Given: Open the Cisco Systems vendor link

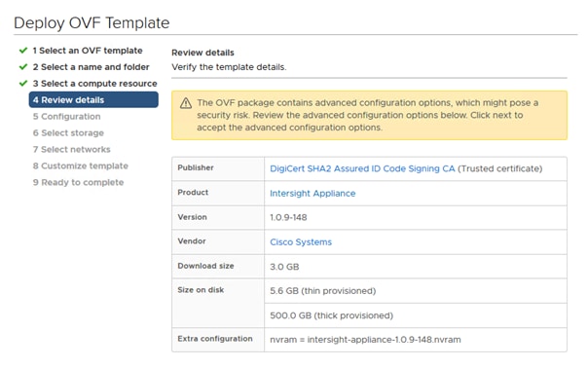Looking at the screenshot, I should tap(301, 242).
